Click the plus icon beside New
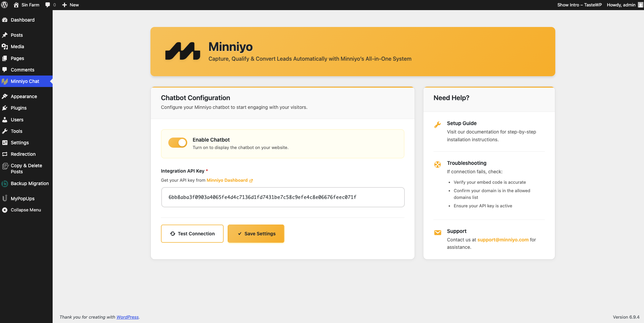The image size is (644, 323). point(64,5)
